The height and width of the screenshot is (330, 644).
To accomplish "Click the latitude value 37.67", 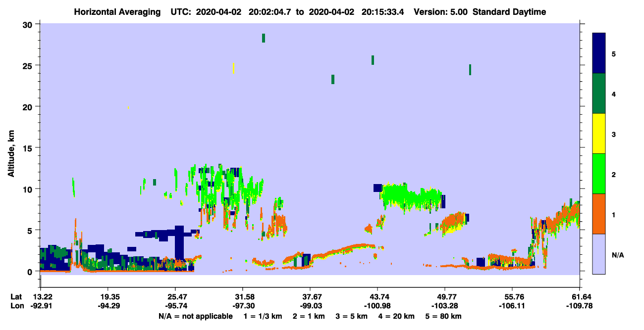I will pyautogui.click(x=310, y=297).
